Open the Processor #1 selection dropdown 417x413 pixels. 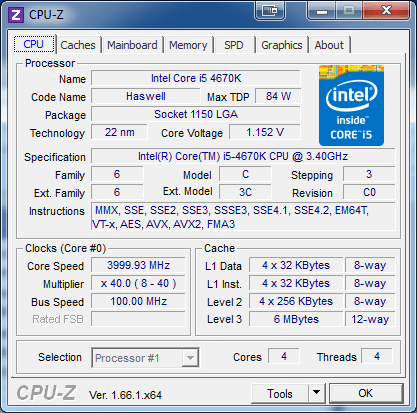point(145,358)
